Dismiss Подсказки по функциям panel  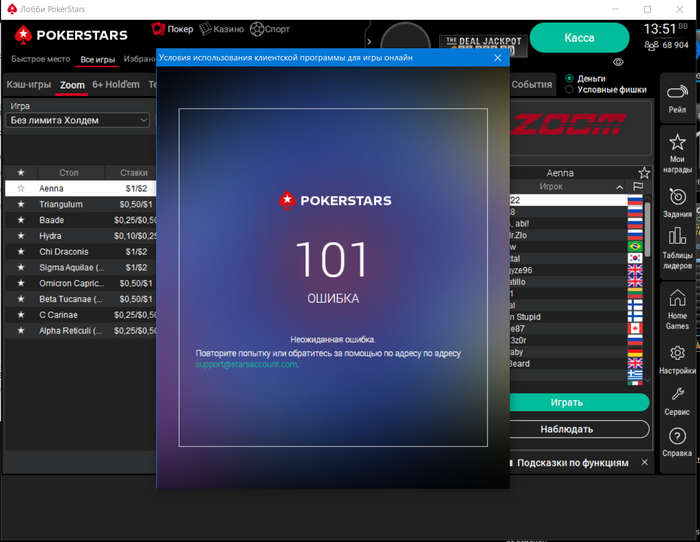pyautogui.click(x=645, y=463)
